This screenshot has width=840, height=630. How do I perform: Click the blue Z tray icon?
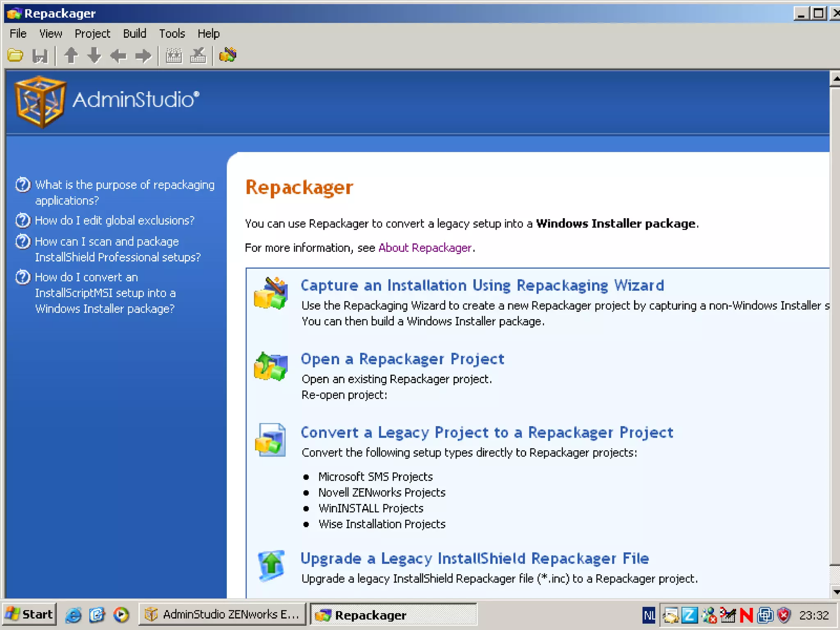point(690,615)
